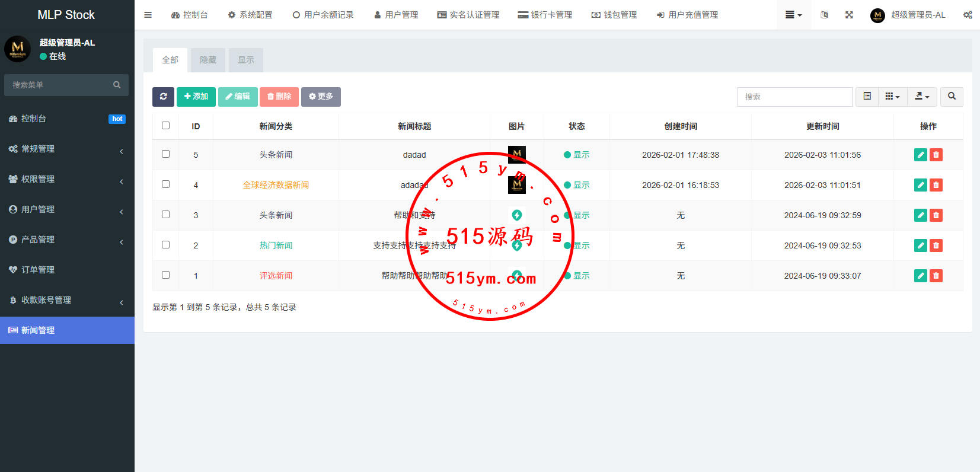Click the sidebar collapse hamburger icon

click(x=148, y=15)
